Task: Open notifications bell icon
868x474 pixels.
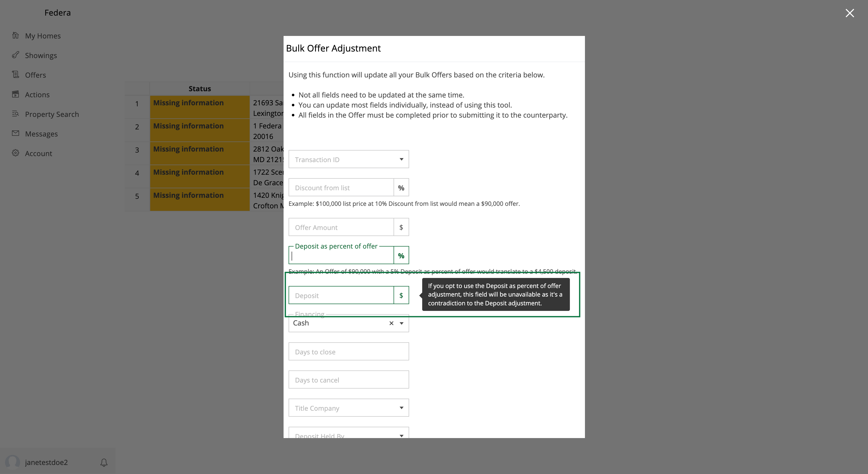Action: 104,462
